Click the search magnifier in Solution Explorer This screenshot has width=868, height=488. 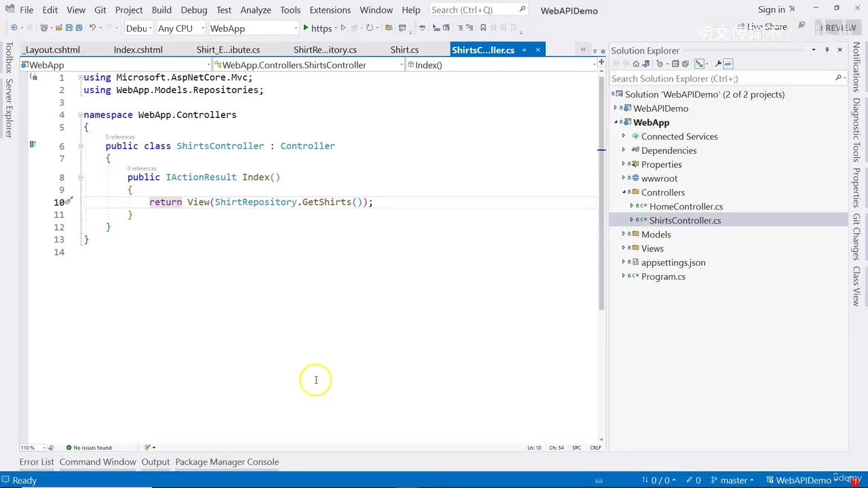point(838,79)
